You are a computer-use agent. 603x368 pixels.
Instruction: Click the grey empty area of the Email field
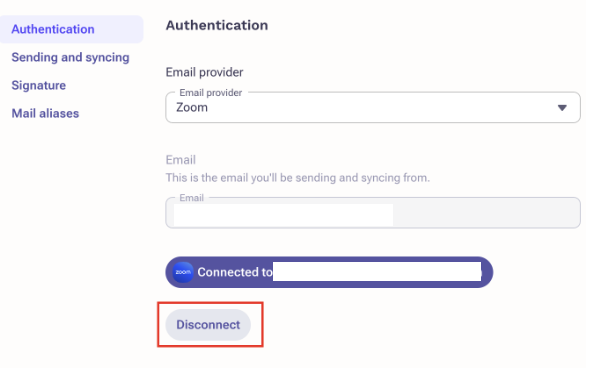486,215
